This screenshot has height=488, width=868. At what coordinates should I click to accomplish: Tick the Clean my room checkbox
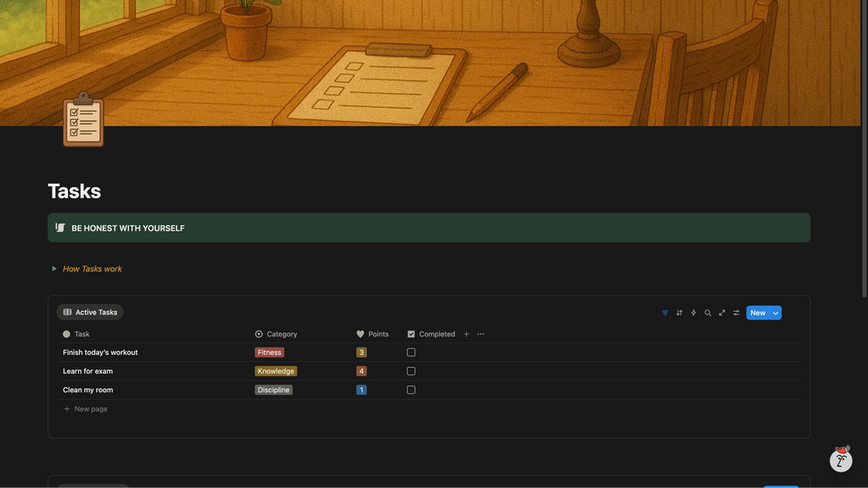point(411,390)
